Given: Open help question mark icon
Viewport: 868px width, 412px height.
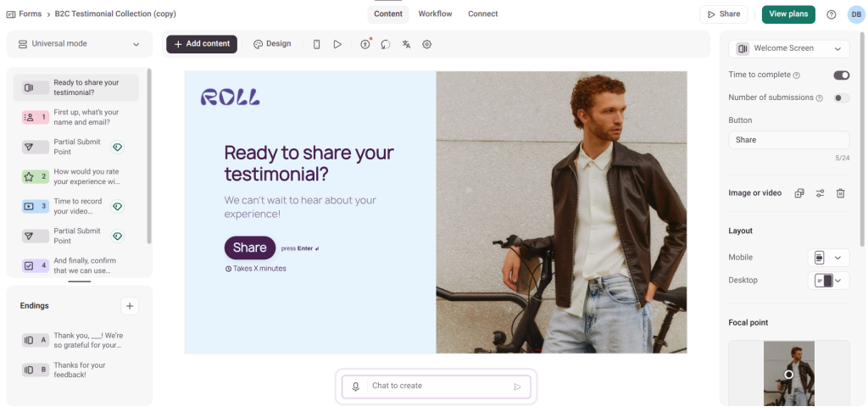Looking at the screenshot, I should 831,14.
